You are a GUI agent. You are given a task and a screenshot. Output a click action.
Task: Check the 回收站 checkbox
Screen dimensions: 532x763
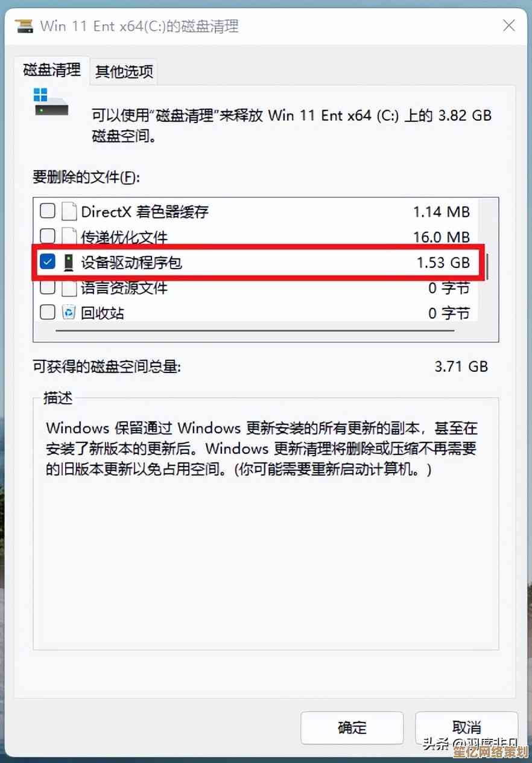coord(47,312)
